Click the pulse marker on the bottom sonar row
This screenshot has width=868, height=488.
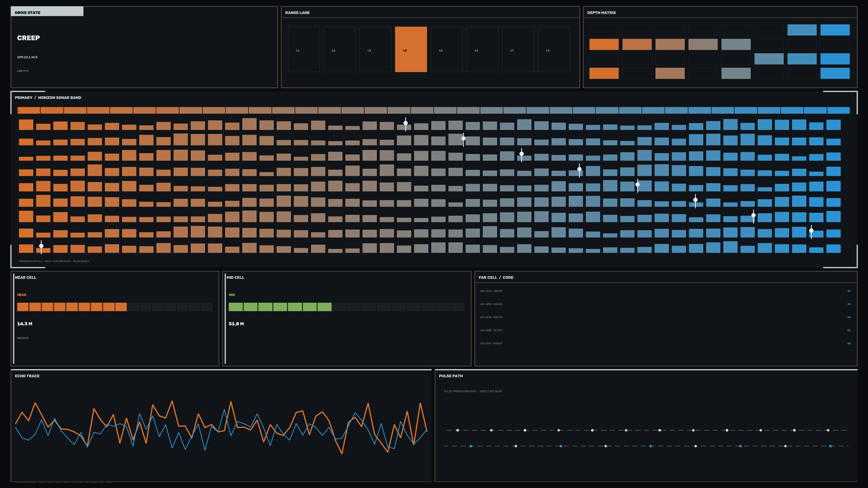point(41,246)
